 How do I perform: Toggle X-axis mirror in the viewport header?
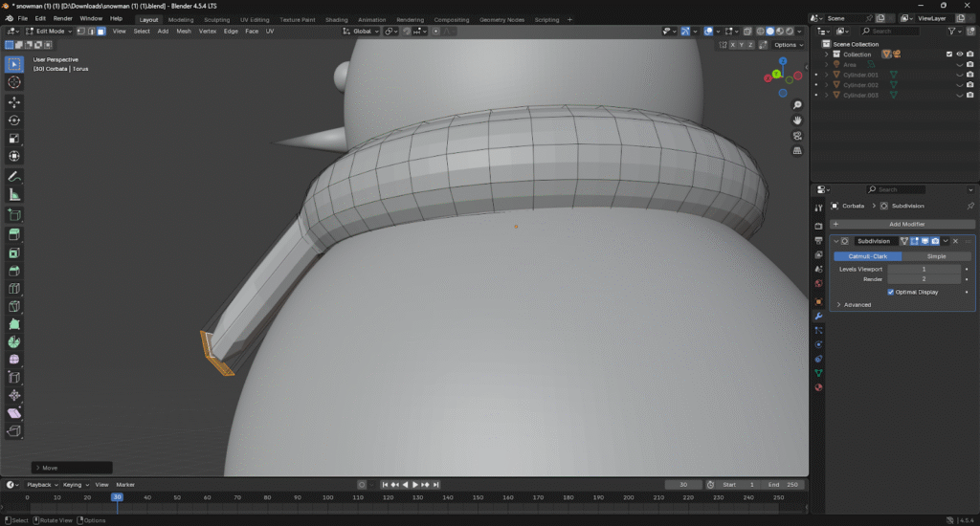click(x=735, y=45)
